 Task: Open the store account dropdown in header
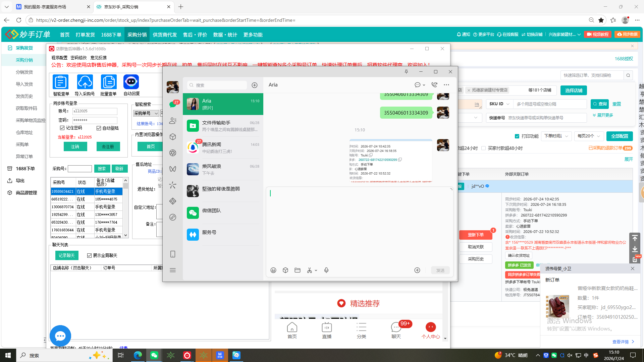pyautogui.click(x=565, y=35)
